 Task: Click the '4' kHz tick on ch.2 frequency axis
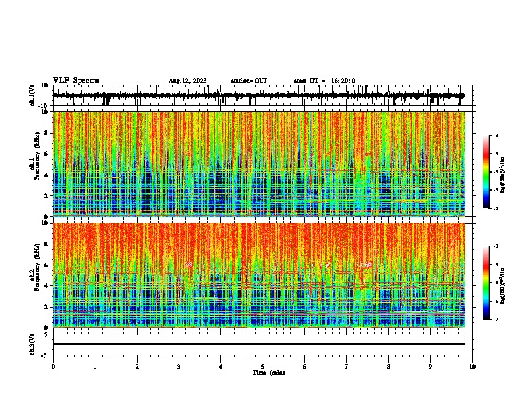click(47, 286)
